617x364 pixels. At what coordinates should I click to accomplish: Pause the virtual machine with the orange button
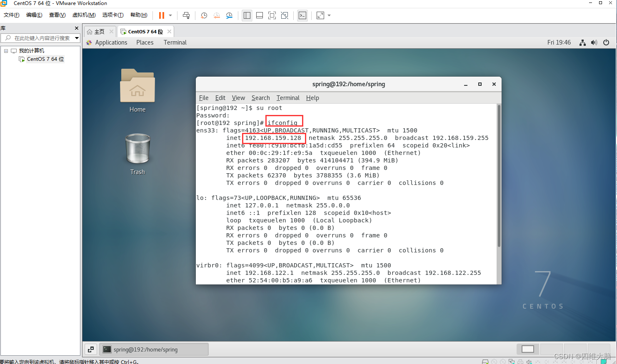click(162, 15)
